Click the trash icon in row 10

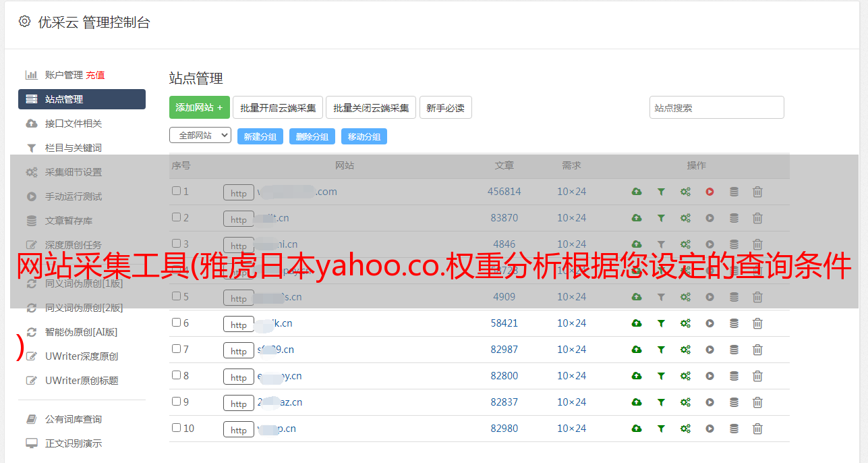tap(757, 429)
